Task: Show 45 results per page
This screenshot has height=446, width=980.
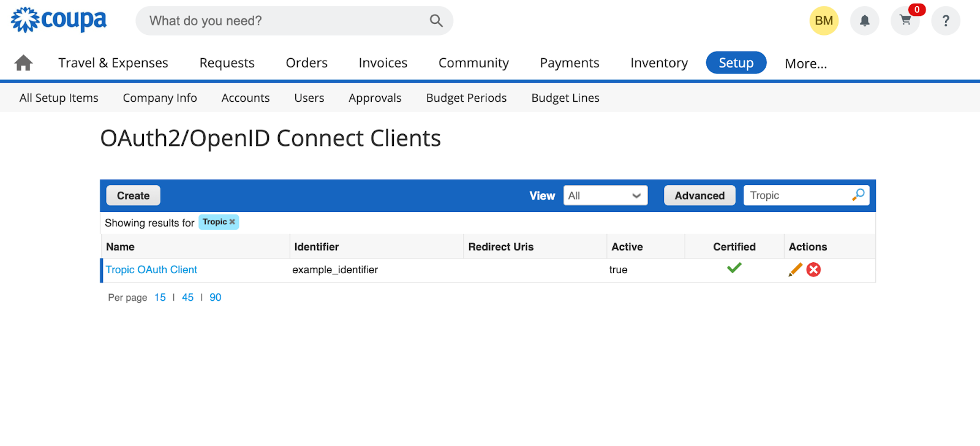Action: 187,297
